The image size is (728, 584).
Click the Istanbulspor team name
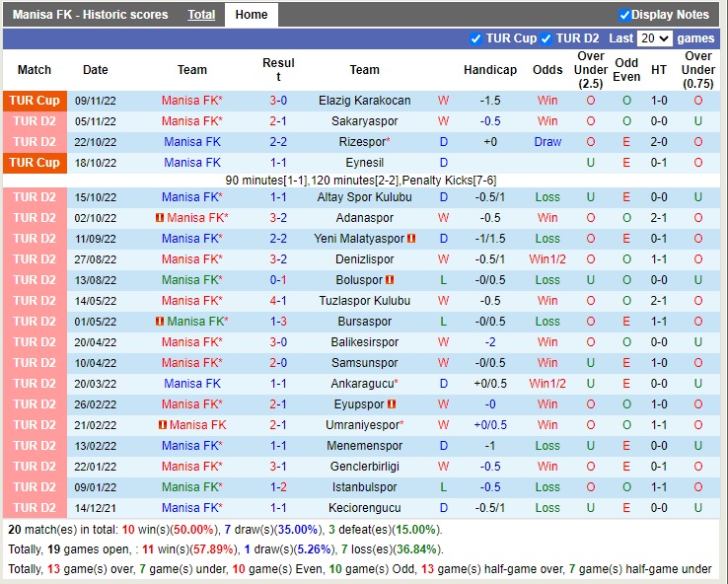tap(364, 487)
